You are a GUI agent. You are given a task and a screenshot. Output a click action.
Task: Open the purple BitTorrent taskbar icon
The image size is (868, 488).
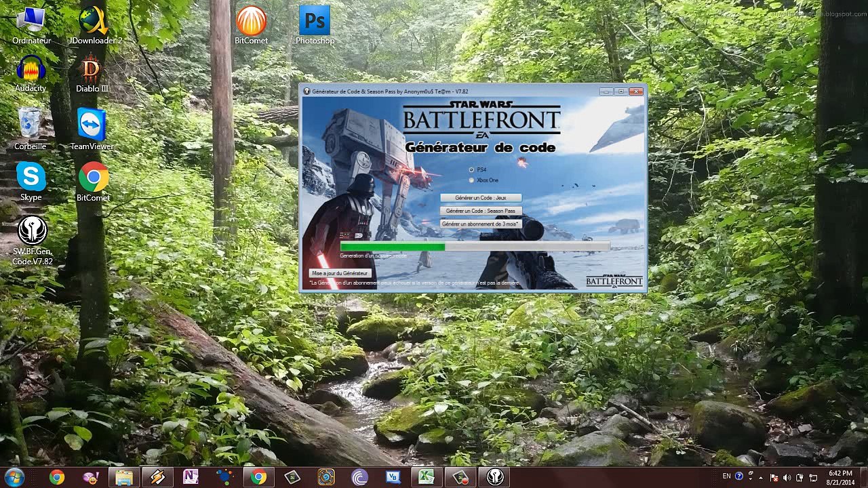pyautogui.click(x=359, y=477)
